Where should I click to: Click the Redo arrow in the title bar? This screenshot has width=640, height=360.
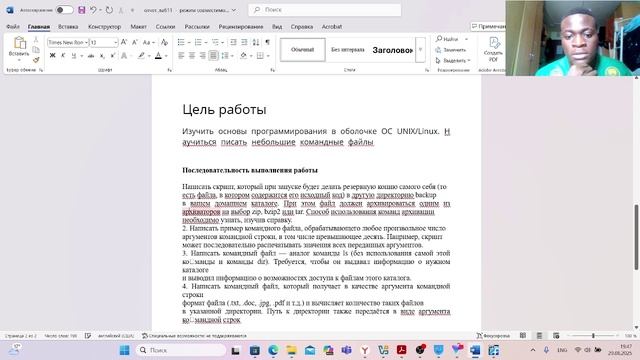[x=109, y=10]
